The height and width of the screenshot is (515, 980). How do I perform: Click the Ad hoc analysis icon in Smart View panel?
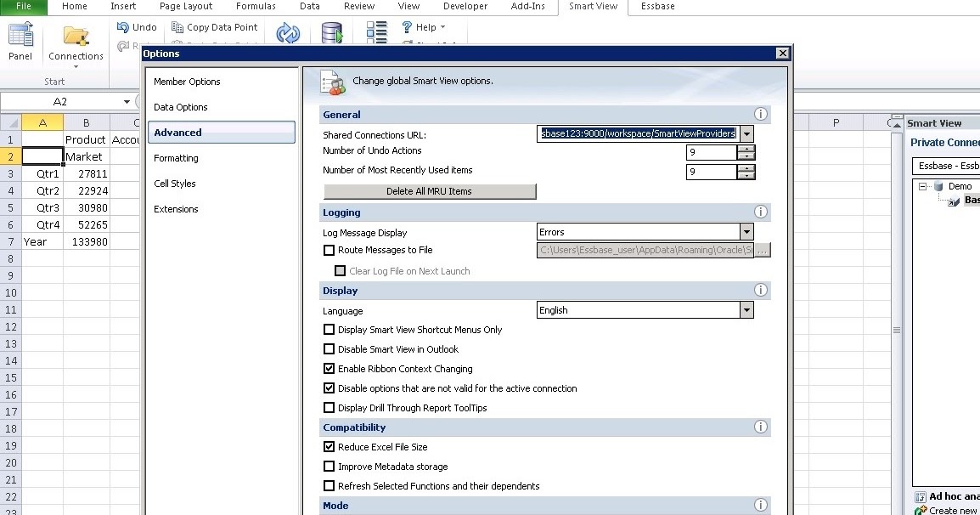pos(921,495)
